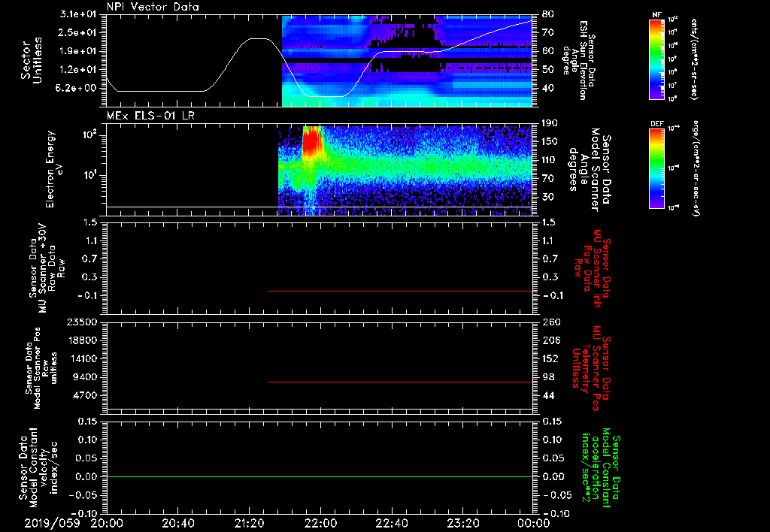Click the red burst in the electron spectrogram

[x=311, y=142]
